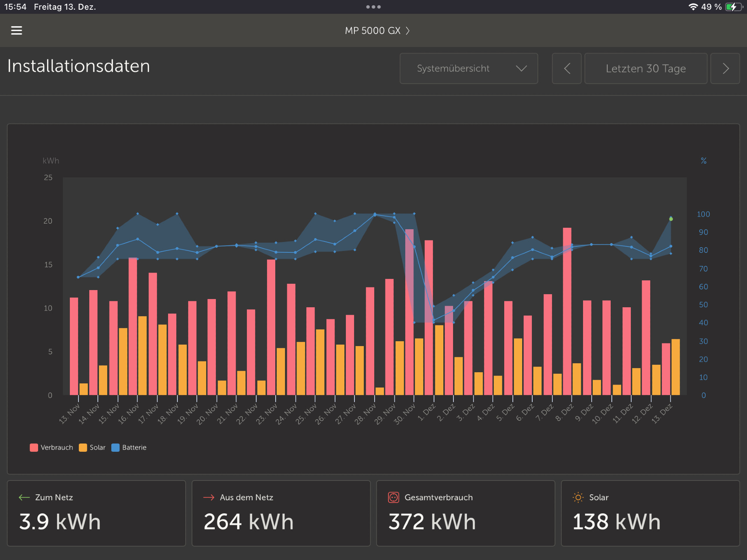Click the 1. Dez axis label
Image resolution: width=747 pixels, height=560 pixels.
point(427,413)
